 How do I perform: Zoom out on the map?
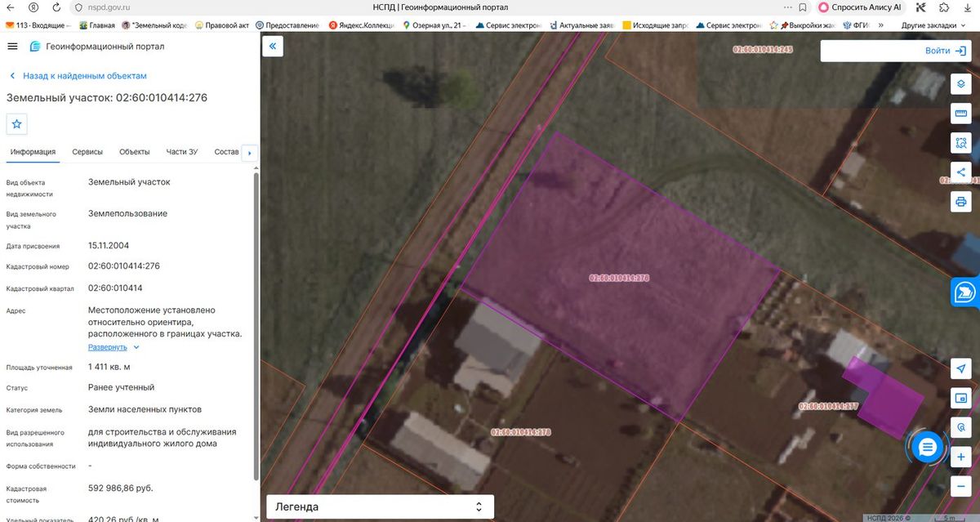960,486
